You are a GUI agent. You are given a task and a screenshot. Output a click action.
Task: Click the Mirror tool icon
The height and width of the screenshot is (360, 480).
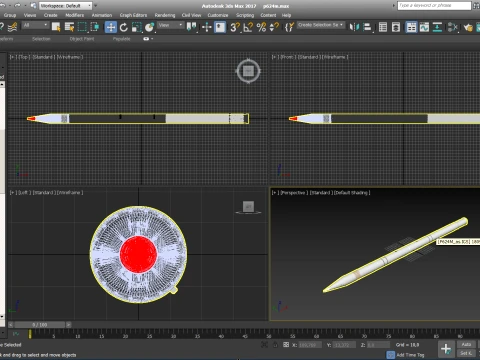tap(354, 27)
